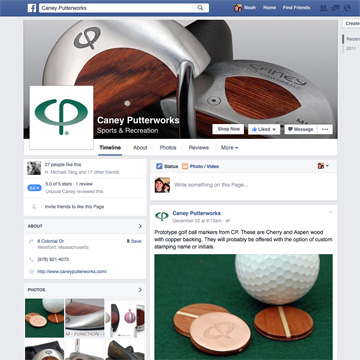Image resolution: width=360 pixels, height=360 pixels.
Task: Click the Caney Putterworks post avatar
Action: pos(162,217)
